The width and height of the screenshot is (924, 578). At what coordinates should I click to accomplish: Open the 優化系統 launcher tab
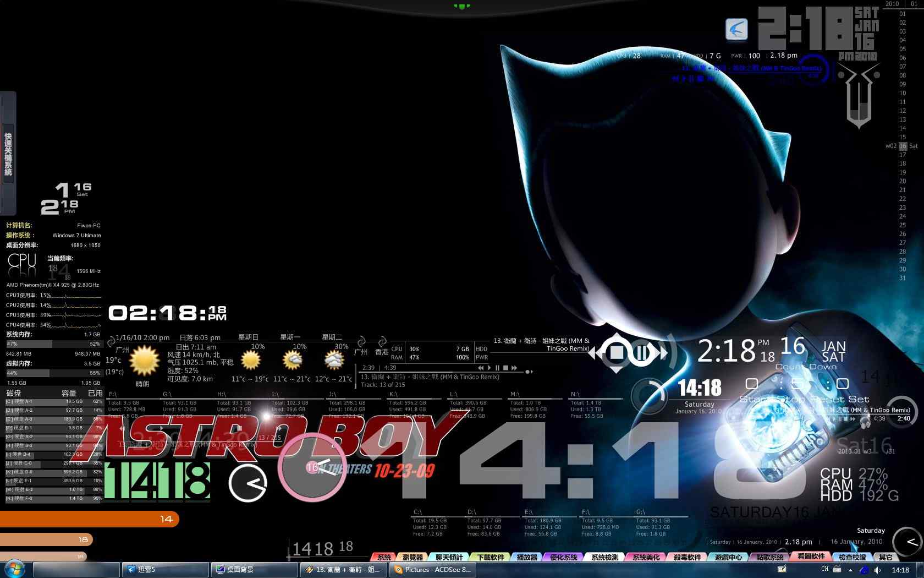(x=564, y=557)
